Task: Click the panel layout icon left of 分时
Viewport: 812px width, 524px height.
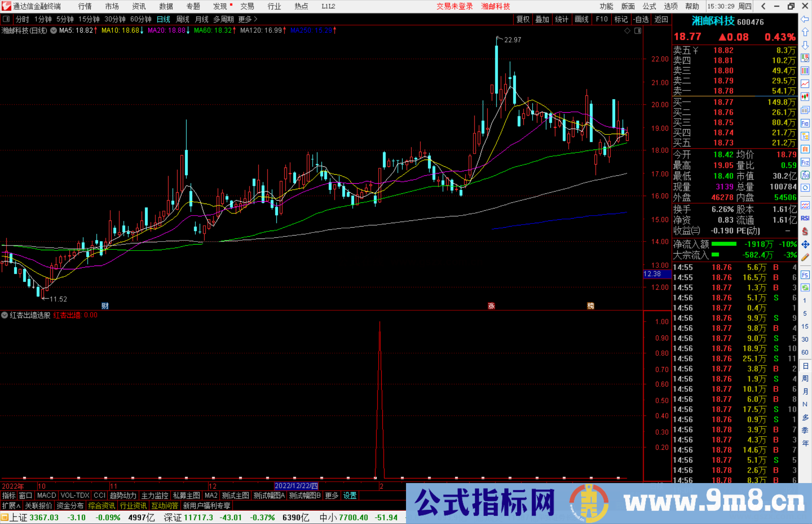Action: [6, 19]
